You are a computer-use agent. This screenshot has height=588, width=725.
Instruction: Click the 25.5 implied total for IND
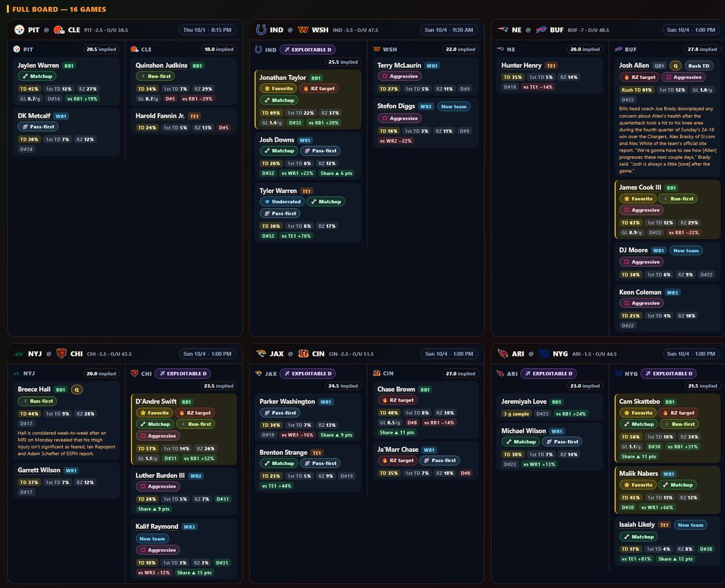(x=344, y=62)
